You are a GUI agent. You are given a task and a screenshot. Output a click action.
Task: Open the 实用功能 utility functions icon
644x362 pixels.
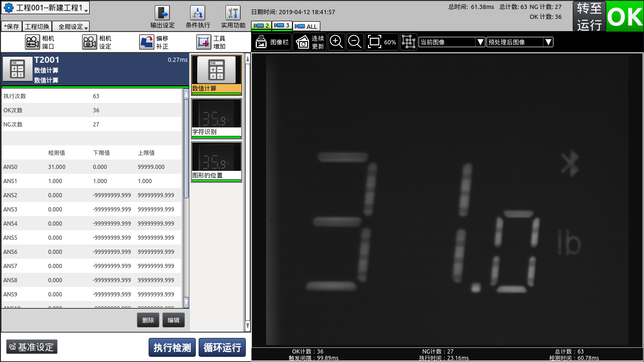233,13
